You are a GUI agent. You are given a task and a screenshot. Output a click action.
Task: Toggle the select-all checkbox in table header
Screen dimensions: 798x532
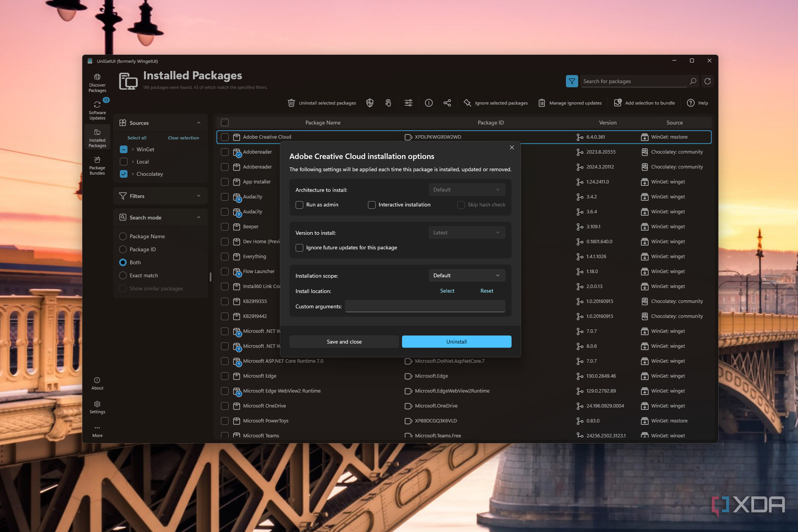click(225, 123)
